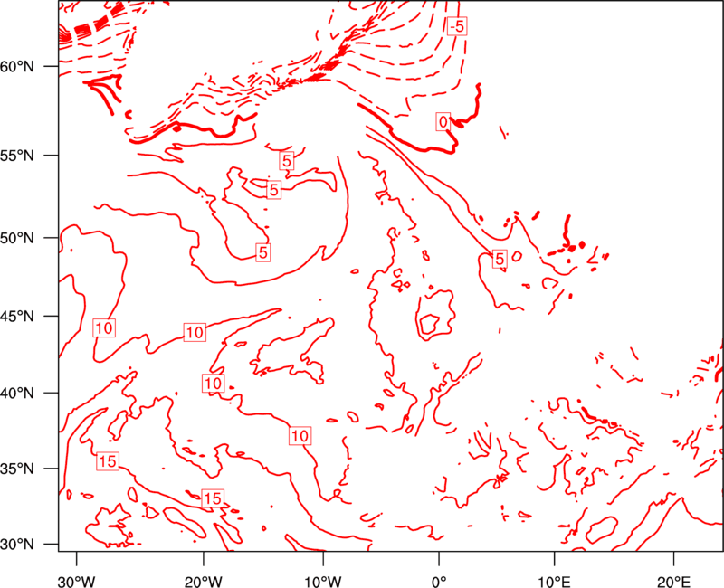Click the 40°N latitude axis label
This screenshot has width=724, height=588.
17,394
